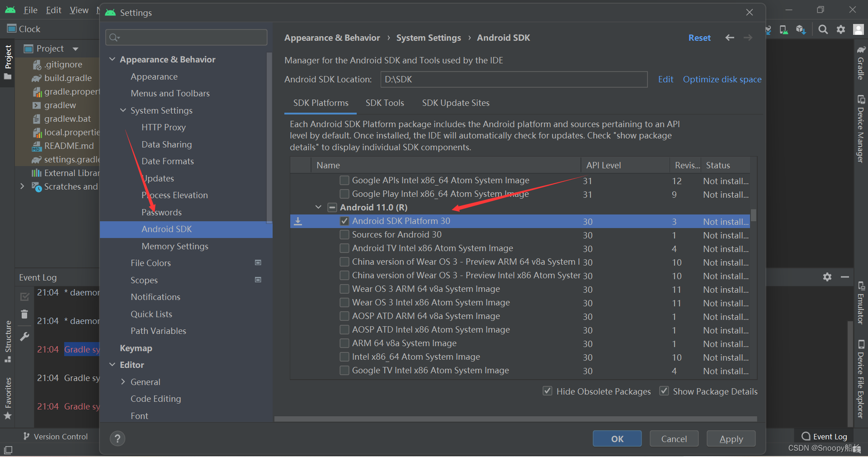
Task: Collapse Appearance & Behavior section
Action: (112, 59)
